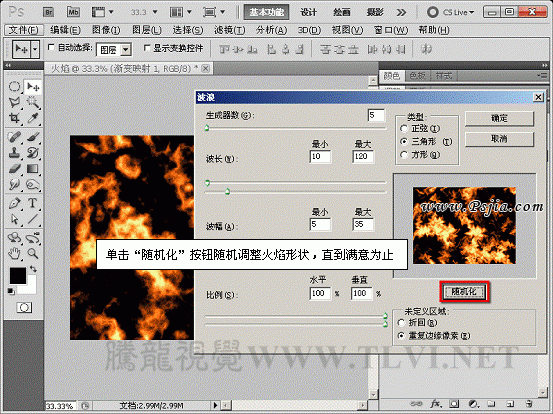The width and height of the screenshot is (553, 414).
Task: Switch to the Painting (绘画) workspace
Action: coord(341,12)
